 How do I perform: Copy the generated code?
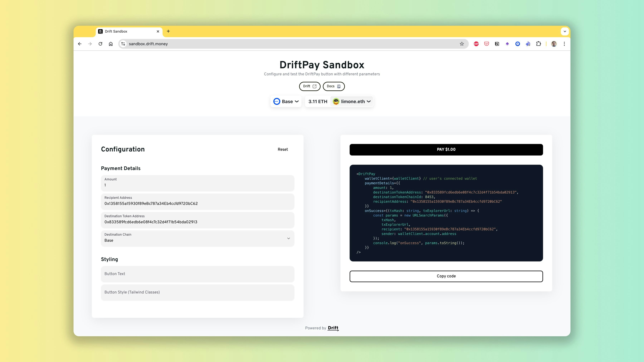coord(446,276)
